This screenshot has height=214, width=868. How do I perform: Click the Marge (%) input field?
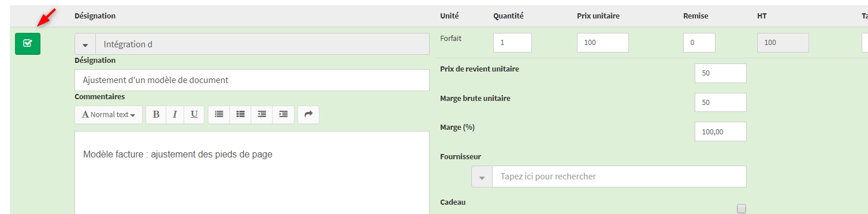point(721,132)
